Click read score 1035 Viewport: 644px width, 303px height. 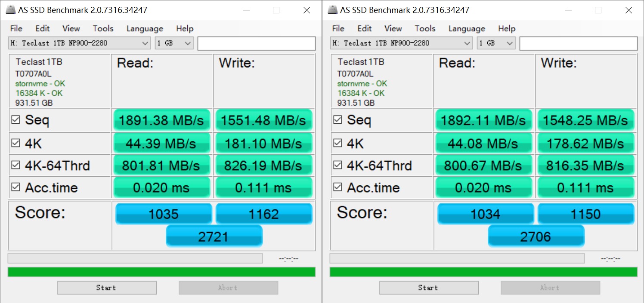[164, 214]
